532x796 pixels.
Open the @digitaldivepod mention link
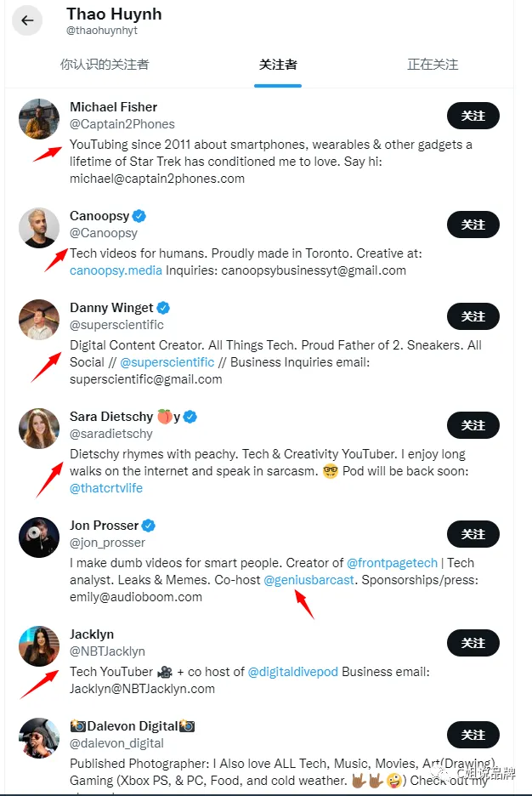292,672
